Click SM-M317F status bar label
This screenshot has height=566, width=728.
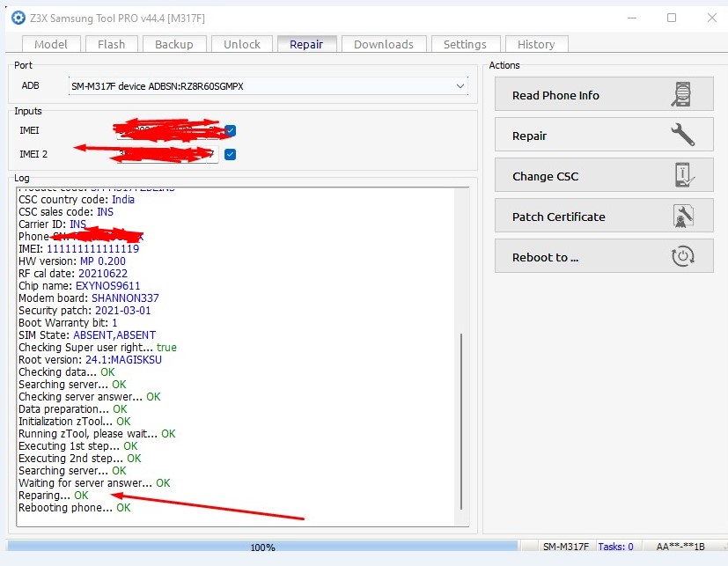pyautogui.click(x=565, y=547)
